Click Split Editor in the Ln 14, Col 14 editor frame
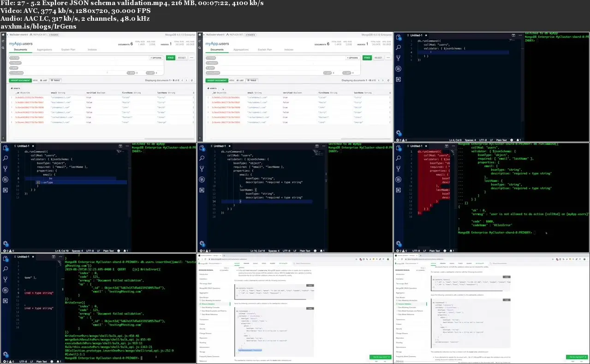The width and height of the screenshot is (590, 364). tap(317, 146)
